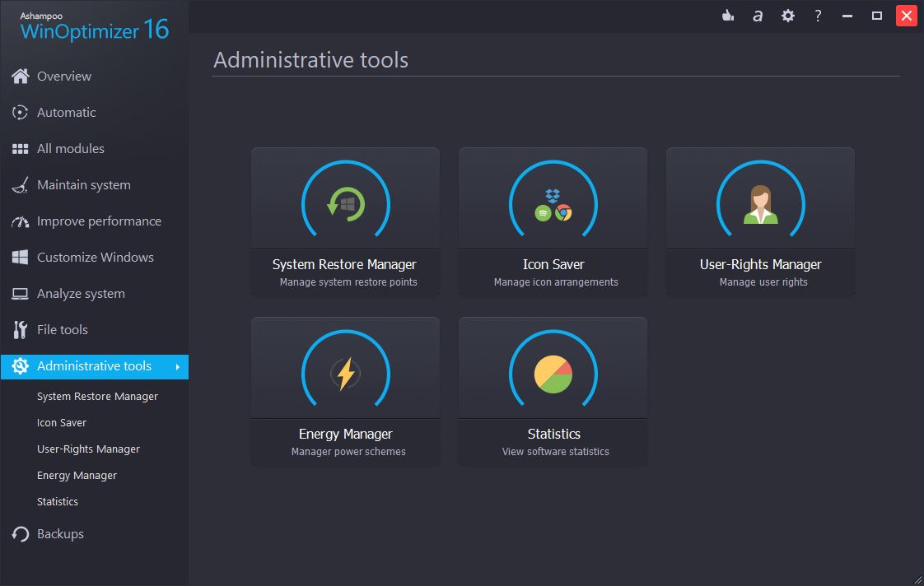Viewport: 924px width, 586px height.
Task: Collapse the Administrative tools sidebar arrow
Action: (x=177, y=367)
